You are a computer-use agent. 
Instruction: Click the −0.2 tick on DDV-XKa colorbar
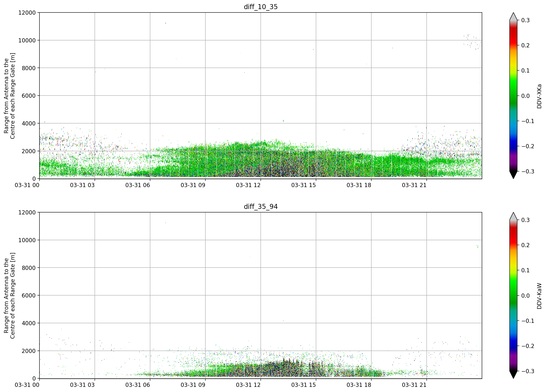(528, 146)
